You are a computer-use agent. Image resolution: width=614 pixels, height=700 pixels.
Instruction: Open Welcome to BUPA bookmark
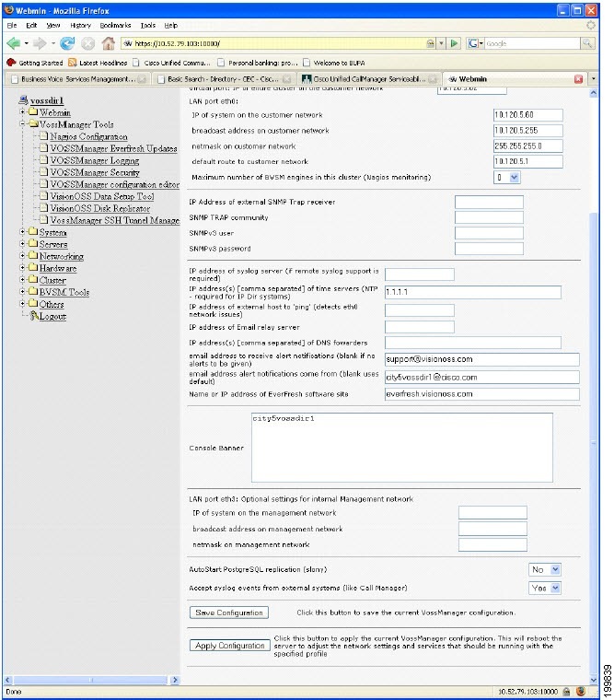334,63
